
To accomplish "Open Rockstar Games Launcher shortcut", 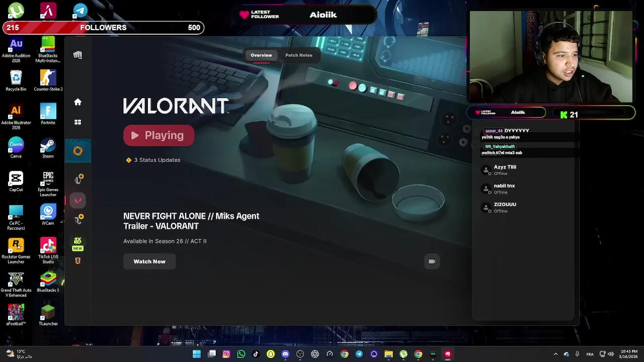I will 16,251.
